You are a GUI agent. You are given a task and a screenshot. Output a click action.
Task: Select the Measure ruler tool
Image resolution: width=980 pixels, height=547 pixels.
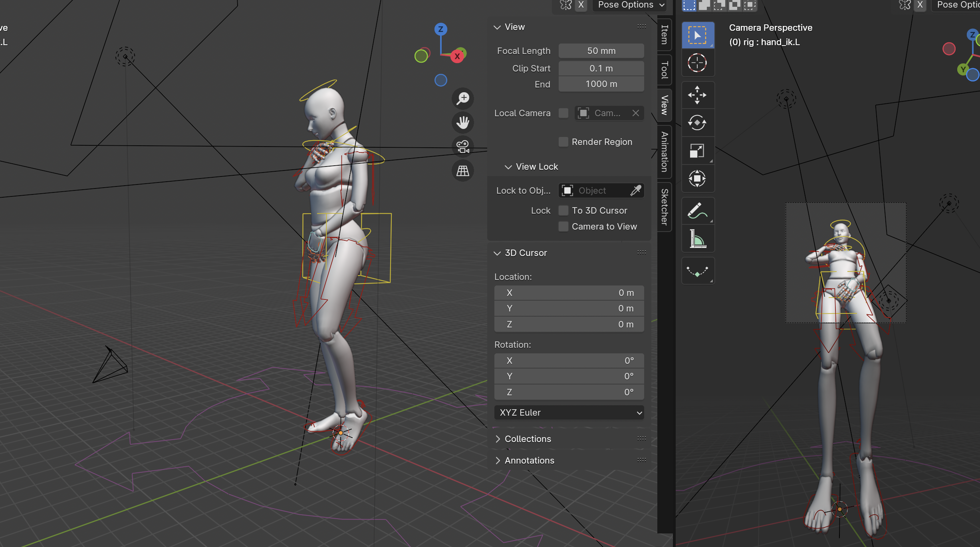tap(698, 239)
